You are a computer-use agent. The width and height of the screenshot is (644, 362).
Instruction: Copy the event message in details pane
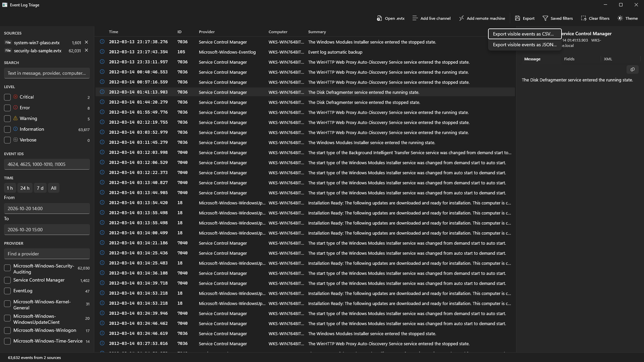pos(632,69)
